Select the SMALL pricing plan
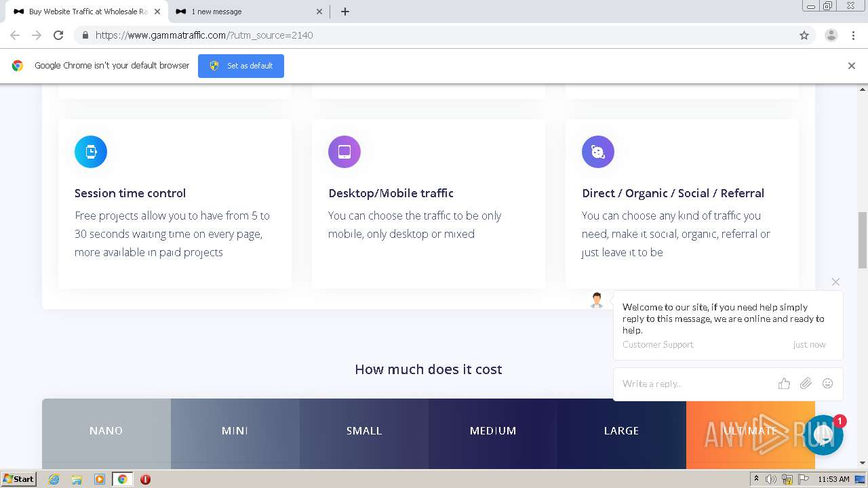The width and height of the screenshot is (868, 488). coord(364,431)
